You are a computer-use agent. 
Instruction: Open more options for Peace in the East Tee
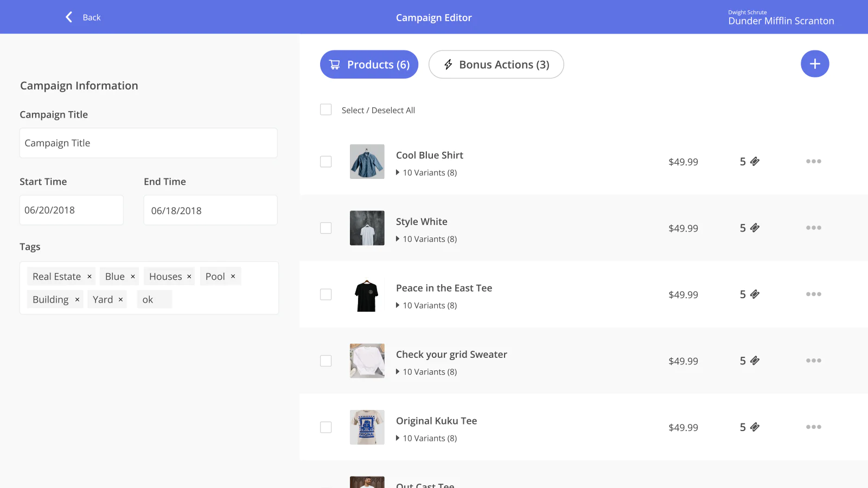813,294
